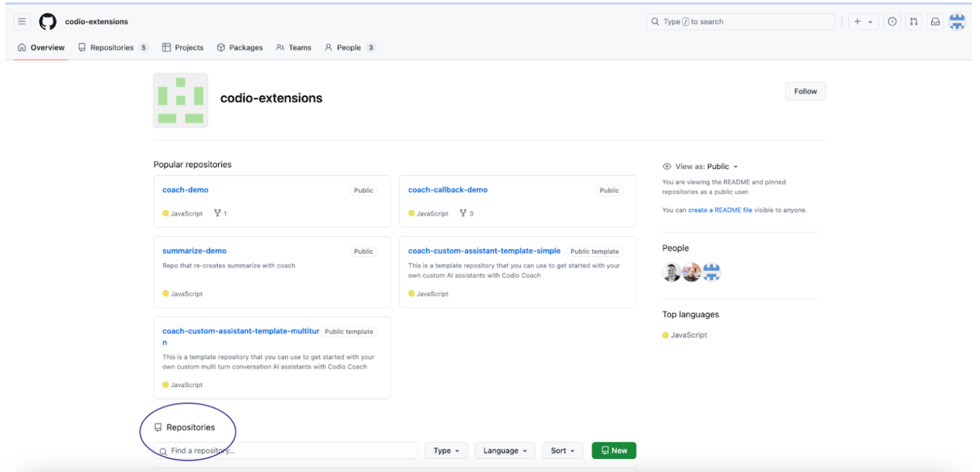Click the first member avatar under People
Screen dimensions: 980x472
pos(671,272)
